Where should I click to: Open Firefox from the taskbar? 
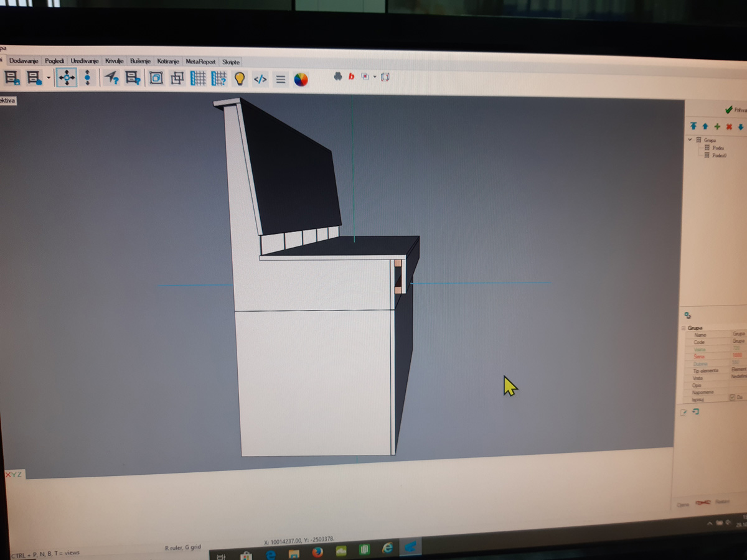click(x=317, y=552)
